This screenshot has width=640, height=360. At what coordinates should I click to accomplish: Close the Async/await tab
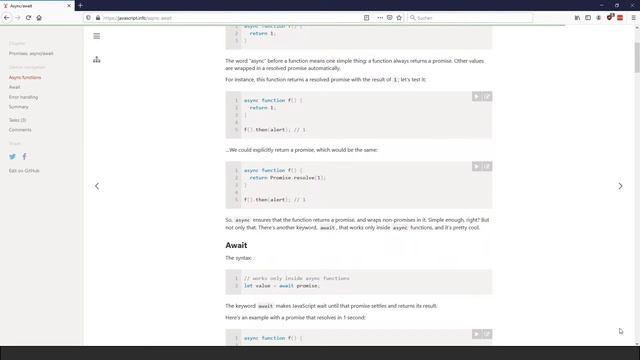point(69,6)
